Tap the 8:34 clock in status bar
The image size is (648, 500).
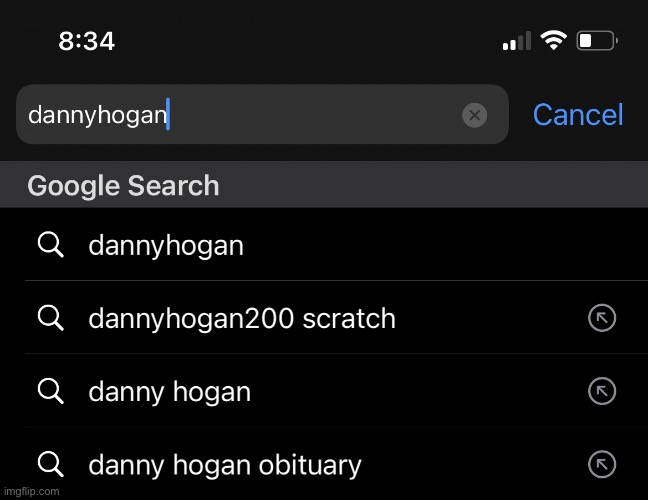86,41
